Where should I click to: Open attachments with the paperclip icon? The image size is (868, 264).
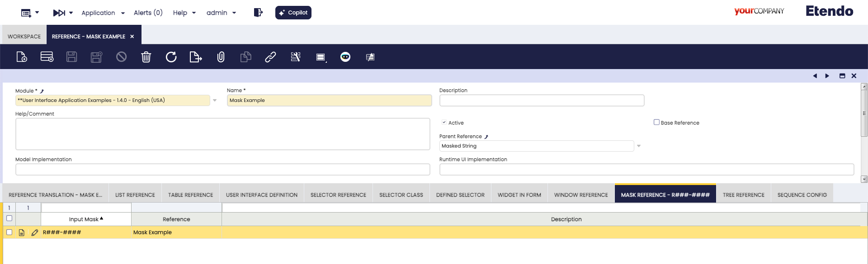(221, 57)
